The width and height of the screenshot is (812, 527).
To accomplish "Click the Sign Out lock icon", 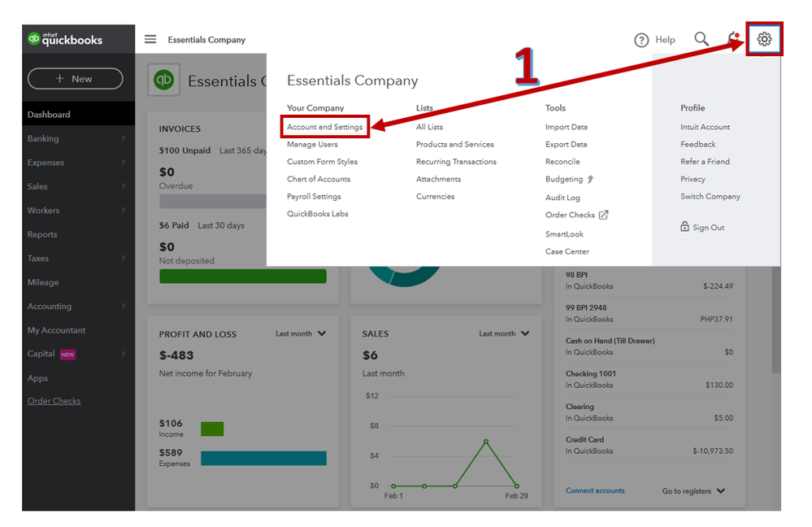I will tap(684, 226).
